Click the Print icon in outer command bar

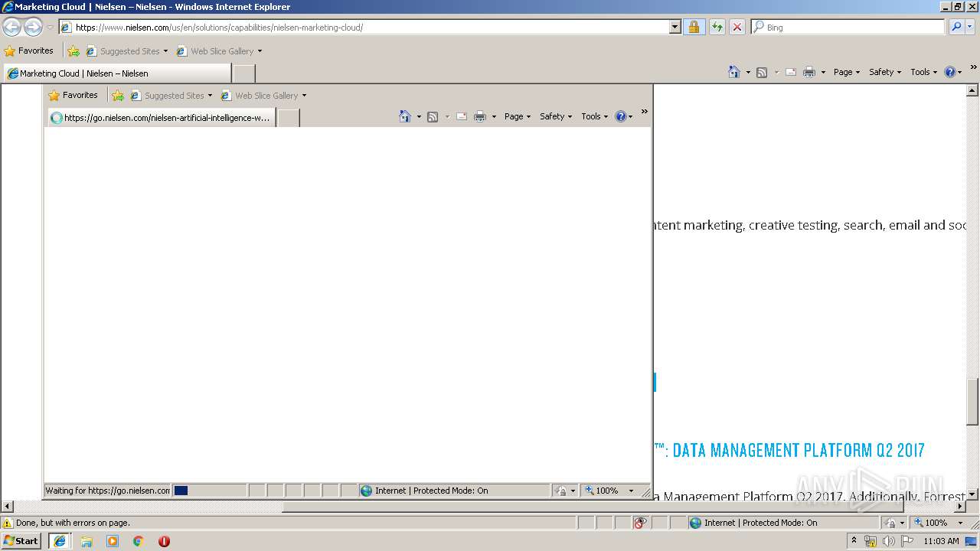pos(809,72)
